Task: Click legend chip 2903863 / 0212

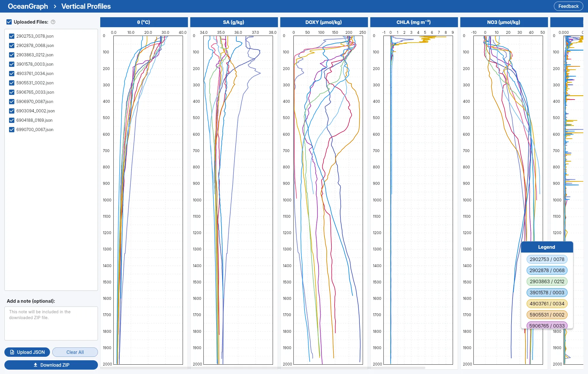Action: point(547,281)
